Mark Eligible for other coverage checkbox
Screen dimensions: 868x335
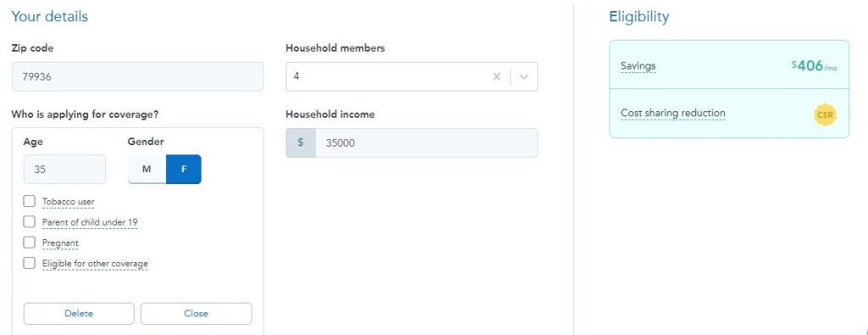30,262
